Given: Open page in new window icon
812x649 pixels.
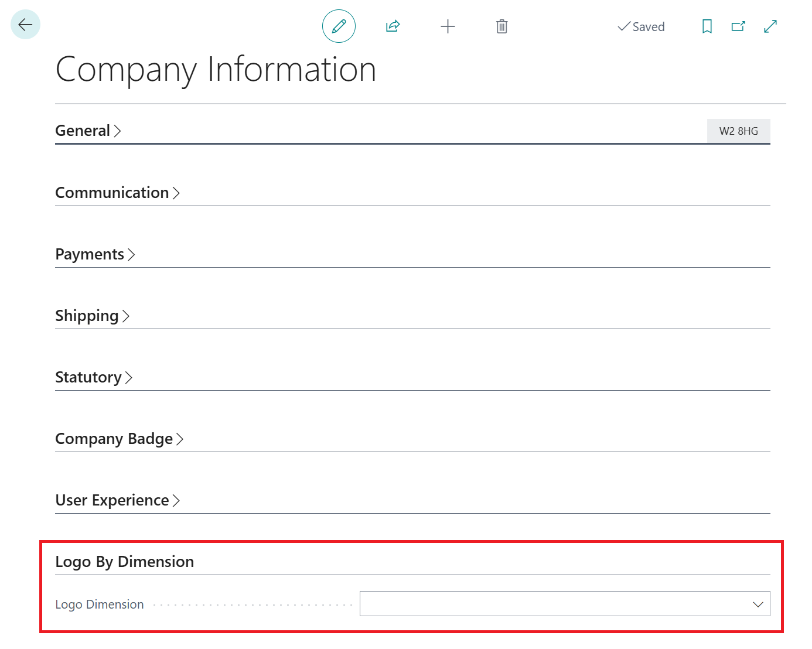Looking at the screenshot, I should (x=738, y=26).
